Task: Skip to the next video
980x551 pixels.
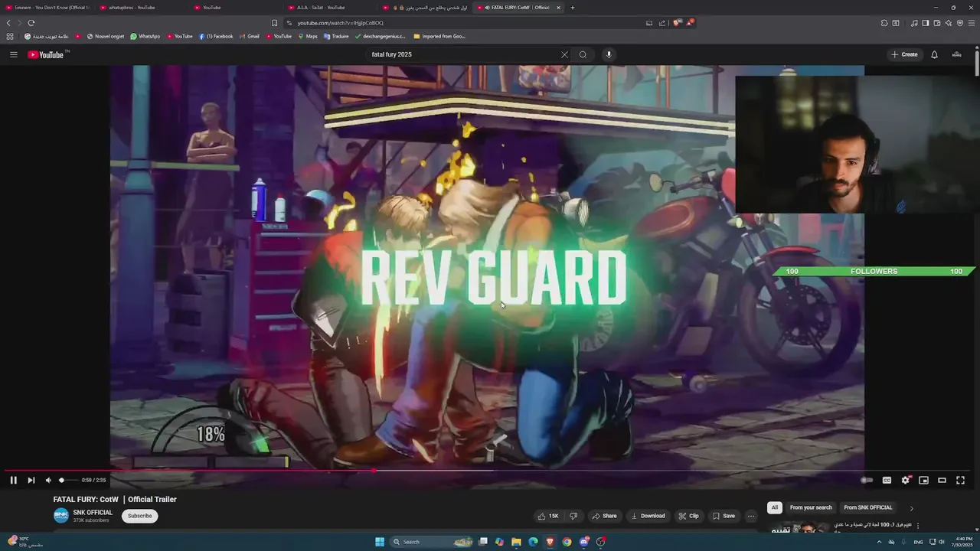Action: [x=31, y=480]
